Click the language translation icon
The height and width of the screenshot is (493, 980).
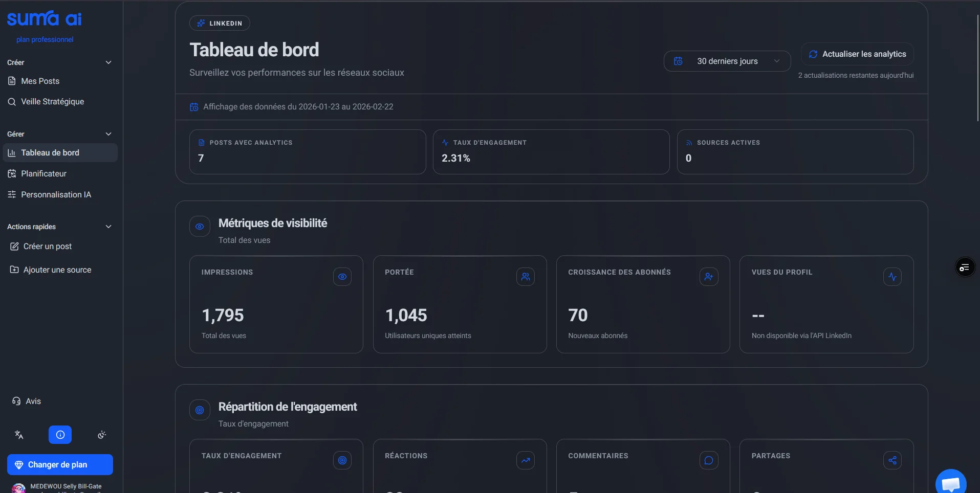pos(19,435)
